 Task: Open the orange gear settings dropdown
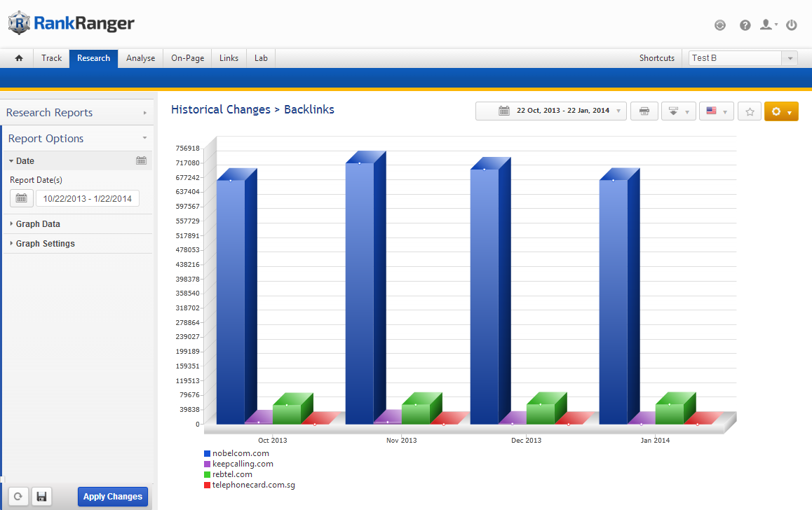pos(781,111)
